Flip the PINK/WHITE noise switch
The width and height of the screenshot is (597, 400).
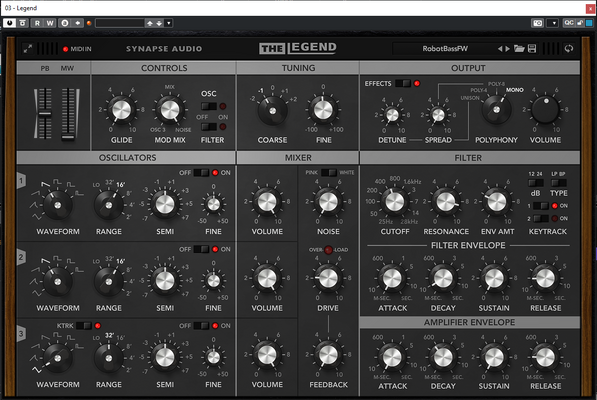(329, 173)
